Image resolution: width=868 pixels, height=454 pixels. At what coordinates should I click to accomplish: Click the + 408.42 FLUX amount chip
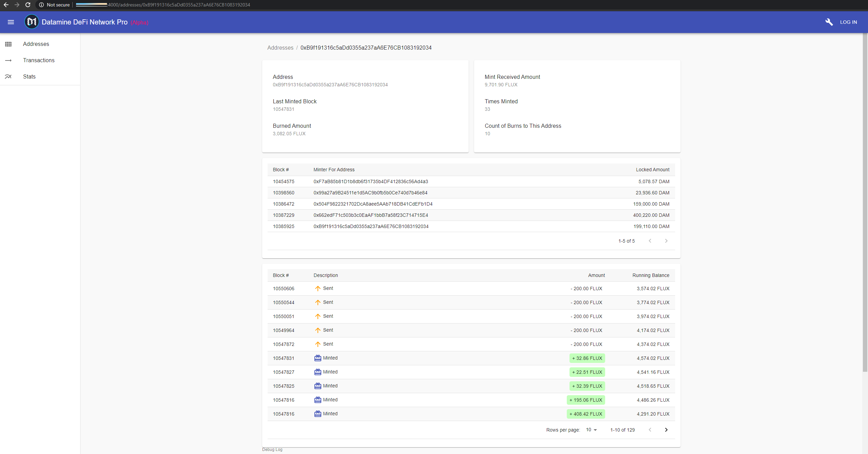click(586, 414)
